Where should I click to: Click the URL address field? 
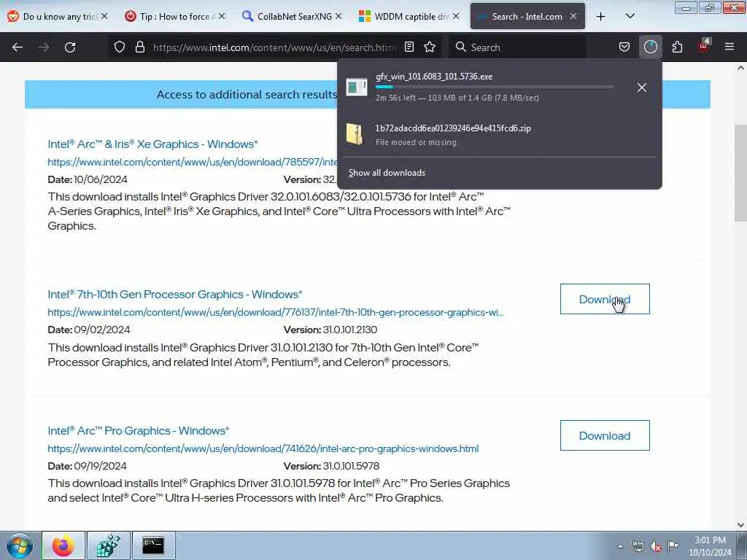pyautogui.click(x=274, y=47)
